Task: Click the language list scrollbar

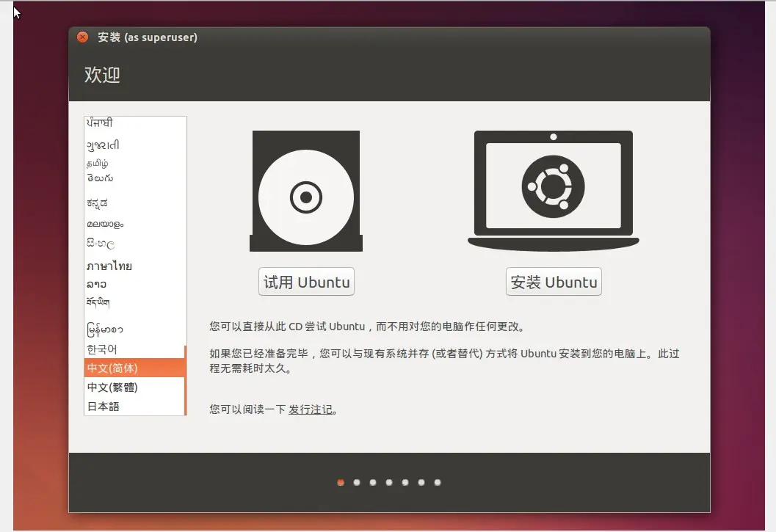Action: click(x=186, y=381)
